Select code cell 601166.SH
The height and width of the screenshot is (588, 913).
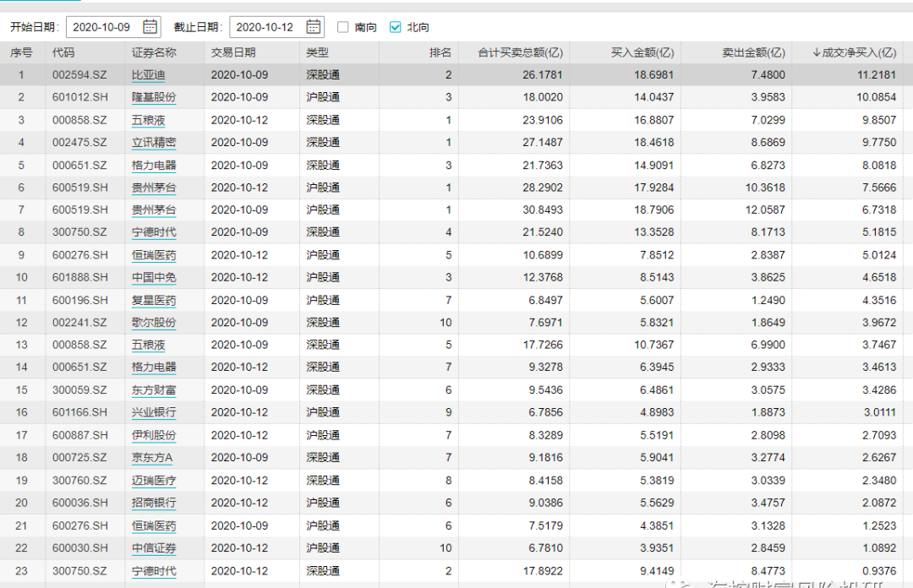pyautogui.click(x=80, y=412)
